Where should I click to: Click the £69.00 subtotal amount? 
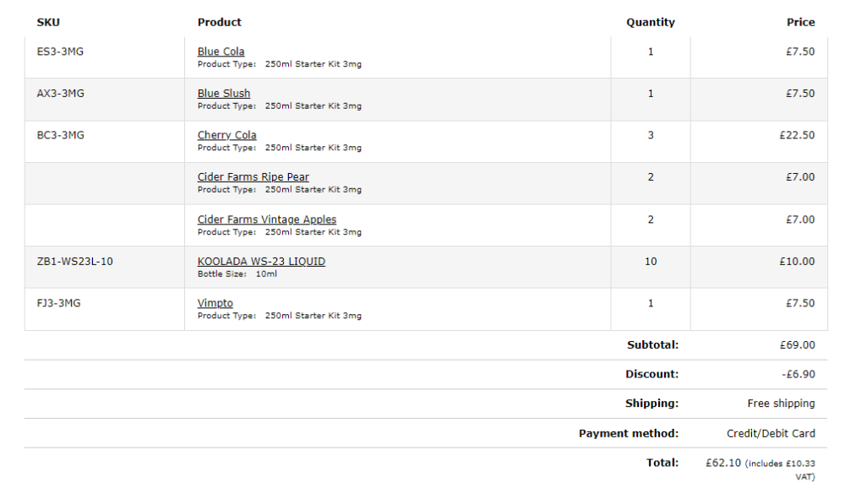(x=798, y=345)
